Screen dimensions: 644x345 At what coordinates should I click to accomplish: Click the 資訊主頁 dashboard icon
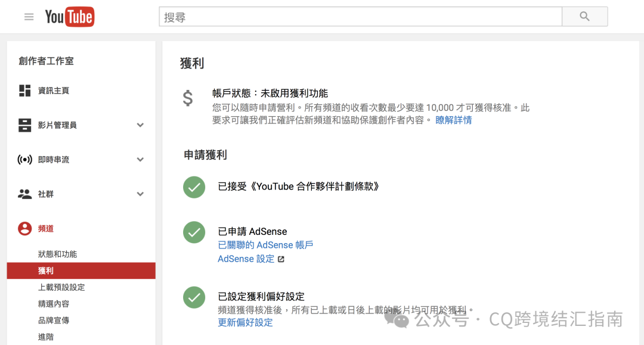(24, 91)
